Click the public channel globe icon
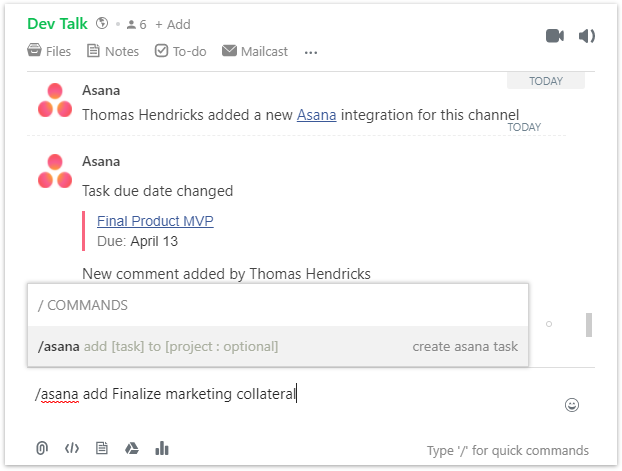This screenshot has height=471, width=622. coord(102,23)
